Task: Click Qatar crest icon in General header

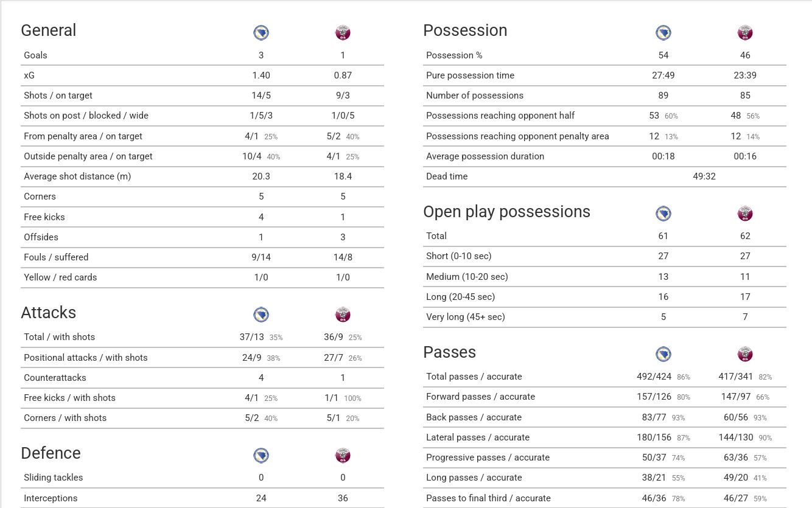Action: pos(343,32)
